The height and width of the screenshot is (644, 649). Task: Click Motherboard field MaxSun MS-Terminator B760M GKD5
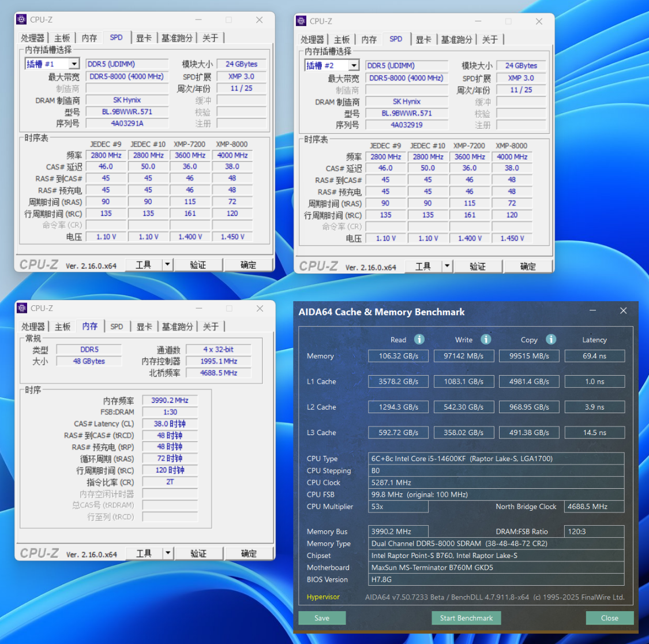click(496, 567)
